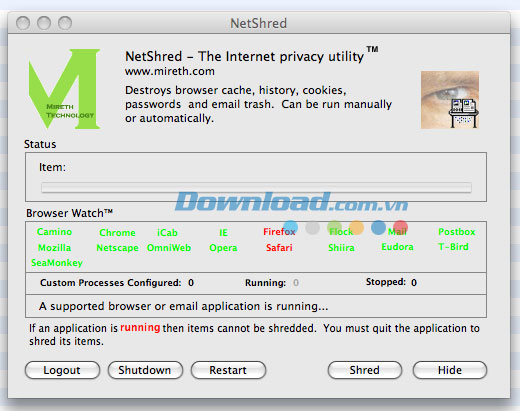The height and width of the screenshot is (411, 520).
Task: Select the red Firefox entry
Action: (x=279, y=232)
